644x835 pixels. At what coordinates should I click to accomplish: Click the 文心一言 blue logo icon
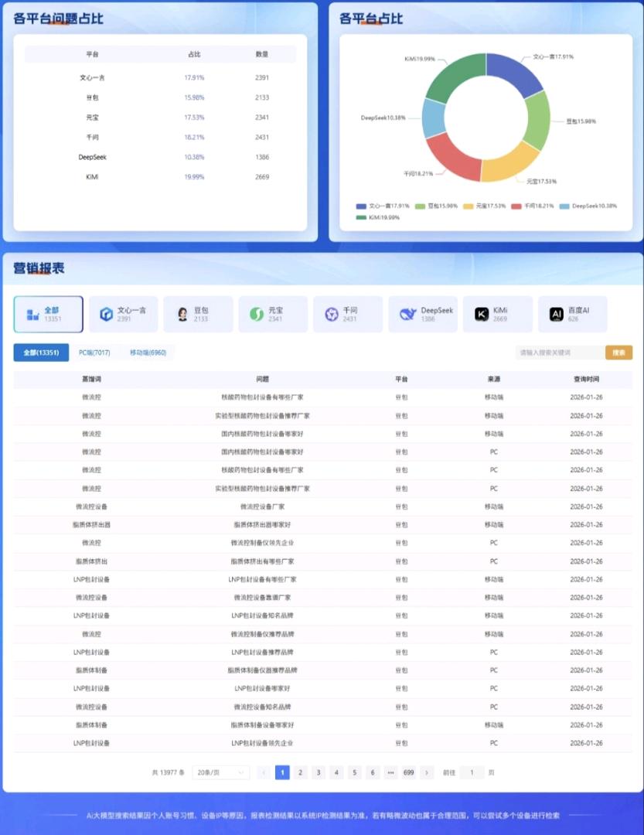[x=106, y=313]
